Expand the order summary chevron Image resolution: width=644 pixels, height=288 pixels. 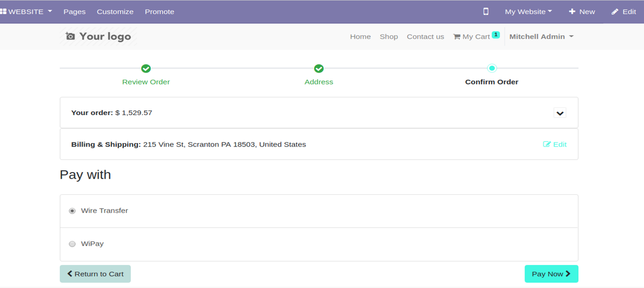(x=560, y=113)
